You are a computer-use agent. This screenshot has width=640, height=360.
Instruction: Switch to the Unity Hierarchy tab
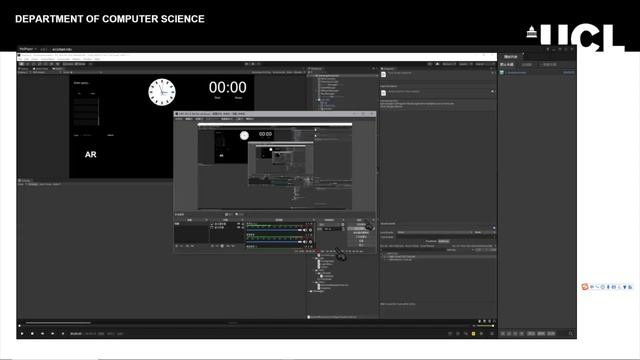tap(316, 69)
